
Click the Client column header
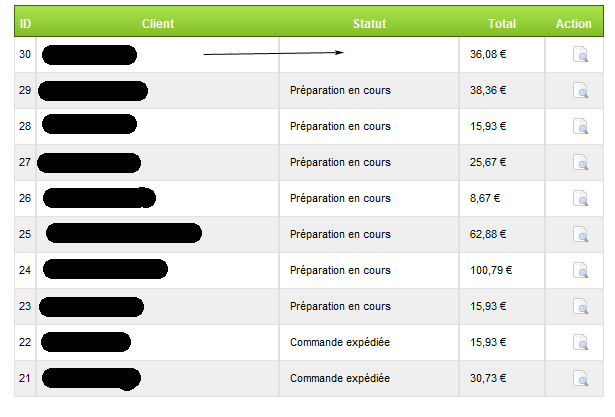click(158, 23)
